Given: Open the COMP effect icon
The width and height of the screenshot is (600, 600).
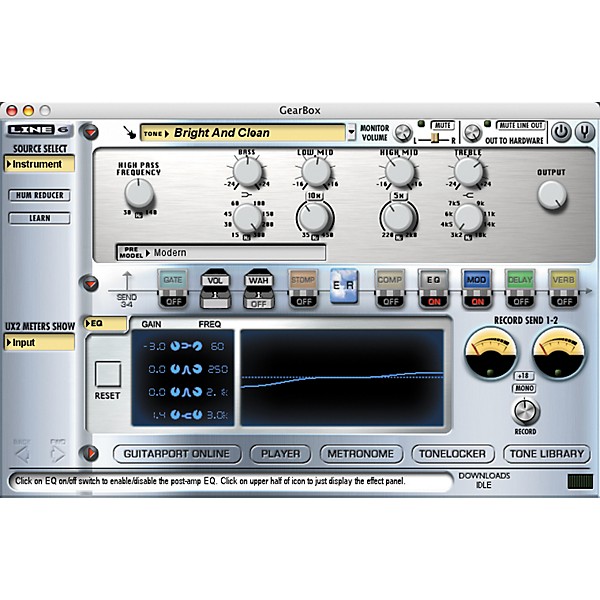Looking at the screenshot, I should 390,280.
